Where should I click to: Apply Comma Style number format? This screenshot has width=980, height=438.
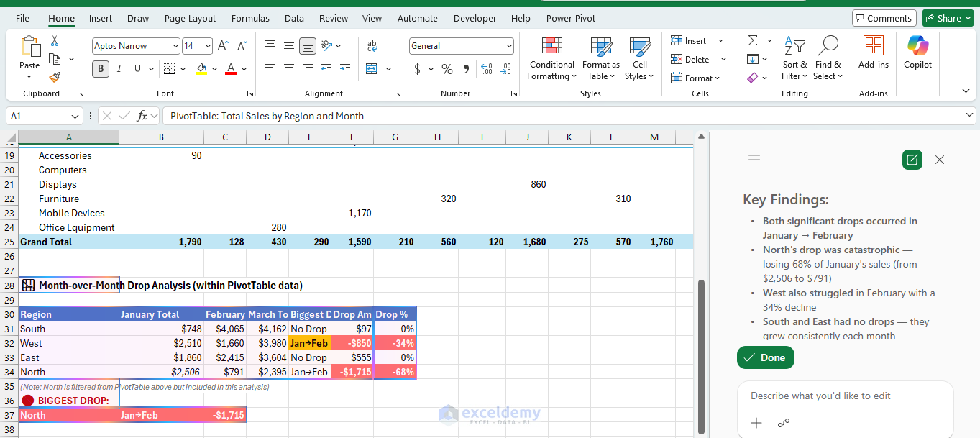[466, 69]
